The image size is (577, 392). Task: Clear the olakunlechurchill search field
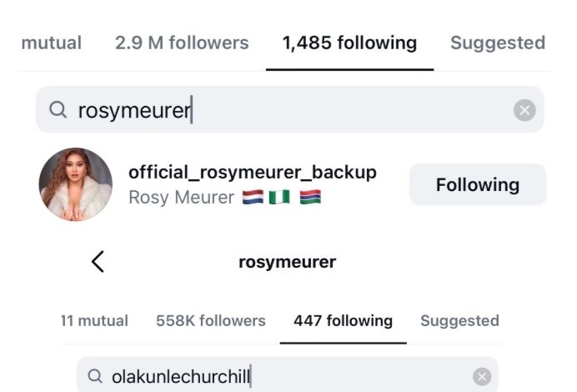(482, 377)
